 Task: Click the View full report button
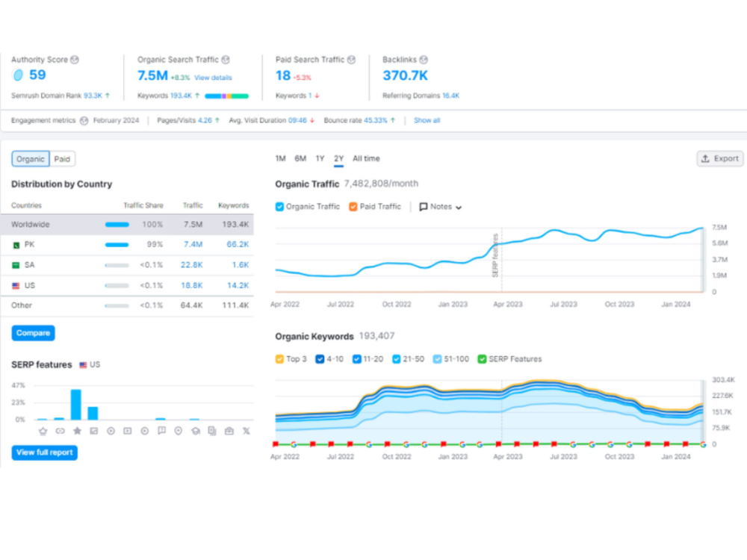click(x=45, y=452)
